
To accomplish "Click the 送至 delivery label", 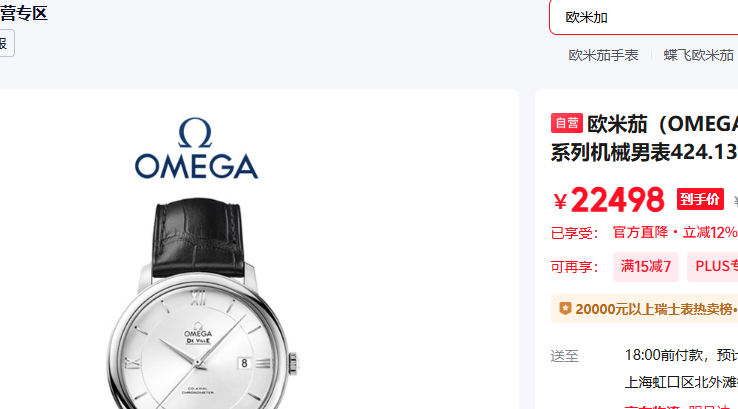I will [564, 356].
